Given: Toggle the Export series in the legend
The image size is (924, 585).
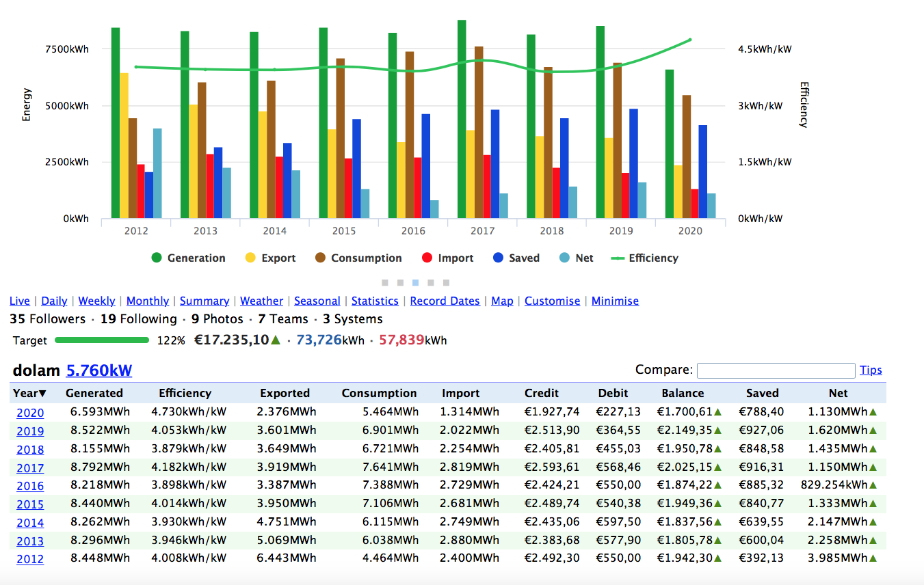Looking at the screenshot, I should click(x=270, y=258).
